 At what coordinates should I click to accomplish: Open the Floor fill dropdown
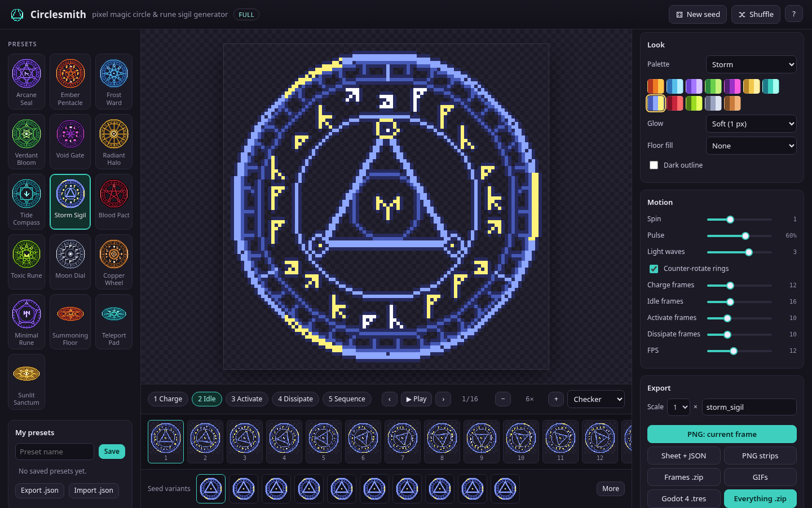pos(751,146)
